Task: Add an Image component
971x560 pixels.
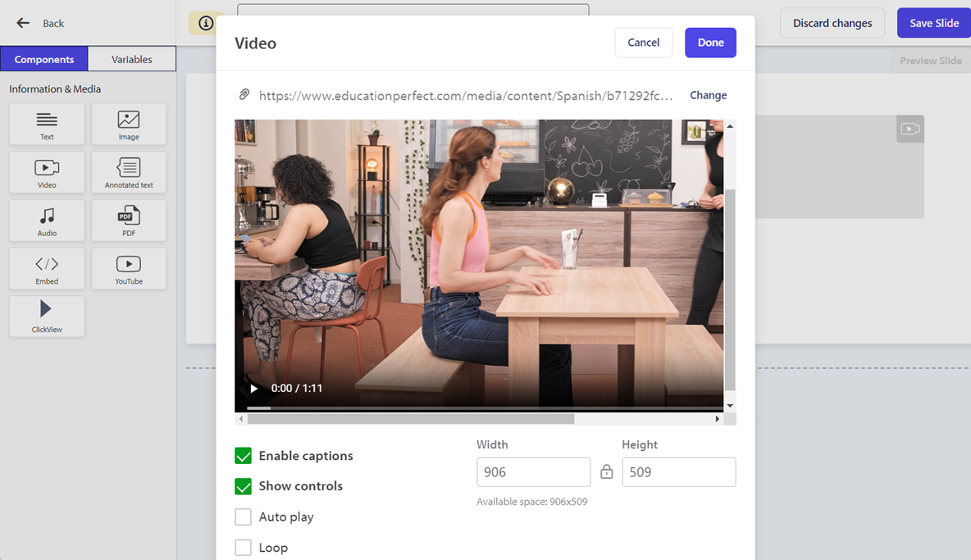Action: pos(129,125)
